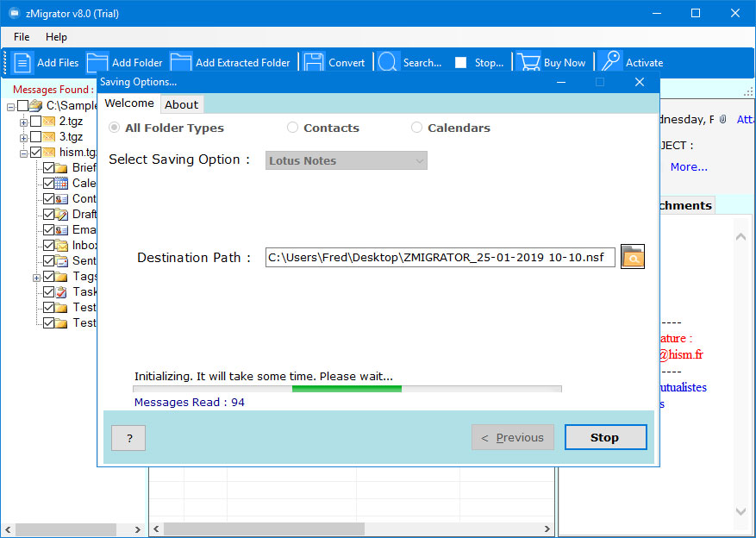Click the Add Extracted Folder toolbar icon
756x538 pixels.
coord(181,63)
